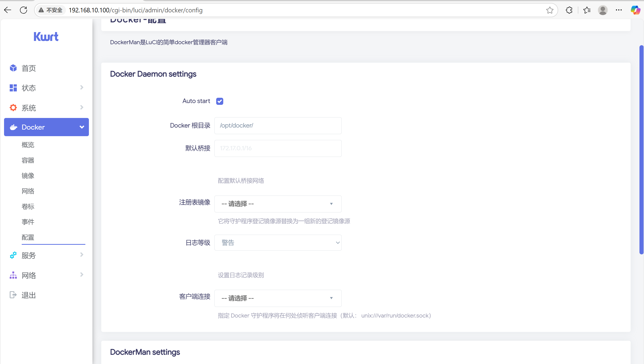Expand the 客户端连接 client connection dropdown
Viewport: 644px width, 364px height.
pos(278,298)
